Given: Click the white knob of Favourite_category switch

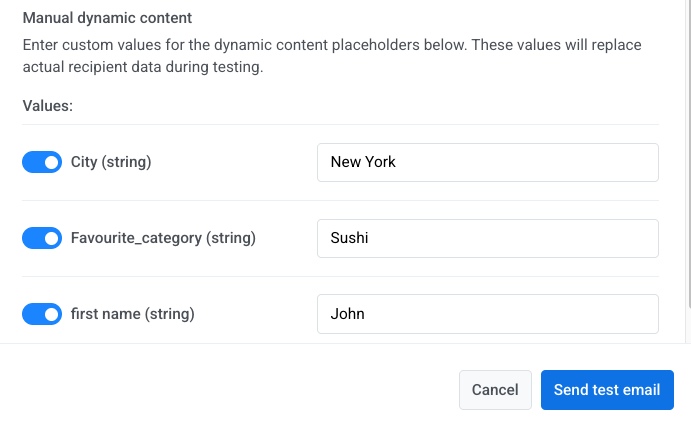Looking at the screenshot, I should point(52,238).
